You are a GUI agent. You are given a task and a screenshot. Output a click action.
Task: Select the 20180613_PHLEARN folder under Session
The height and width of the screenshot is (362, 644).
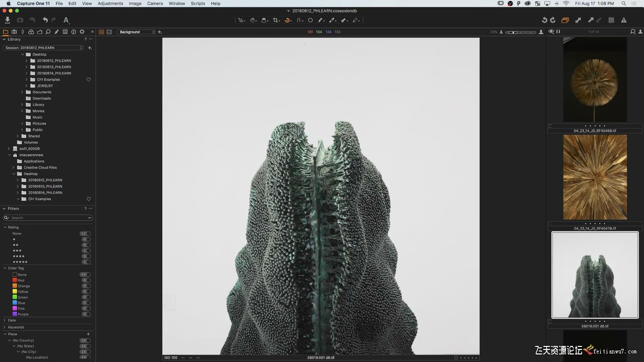pos(53,67)
